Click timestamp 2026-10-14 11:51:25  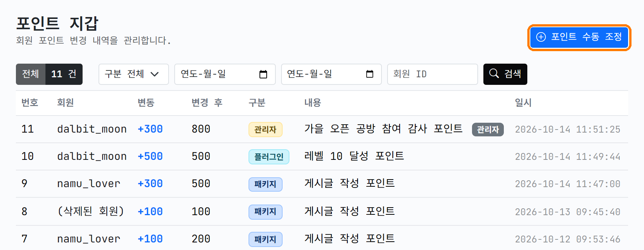(567, 130)
